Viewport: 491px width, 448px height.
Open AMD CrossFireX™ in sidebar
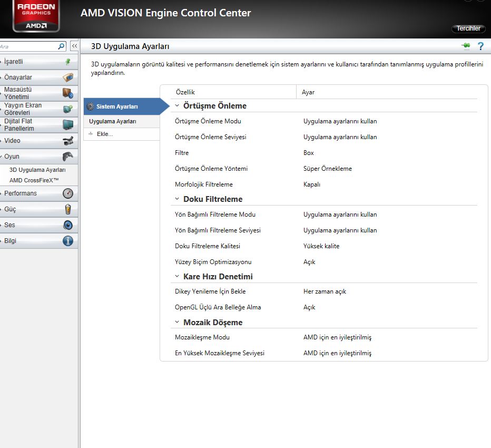point(34,180)
